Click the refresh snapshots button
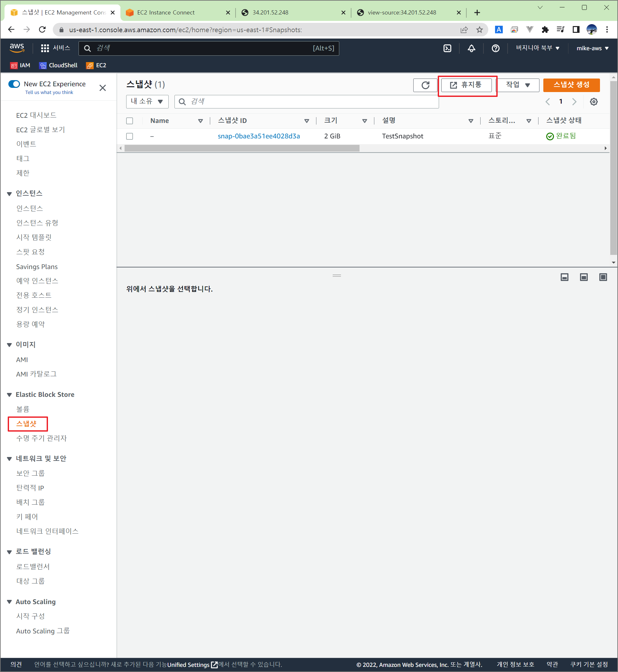 click(x=425, y=85)
